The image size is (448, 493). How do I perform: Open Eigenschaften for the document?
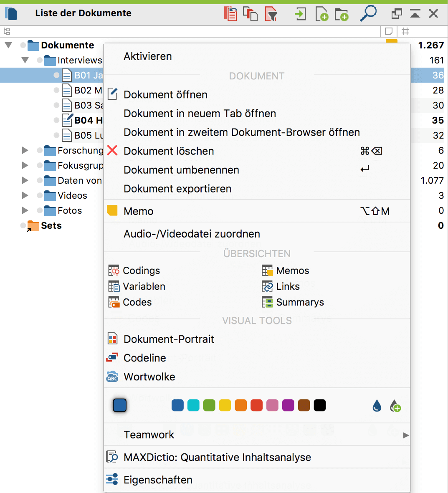coord(158,480)
